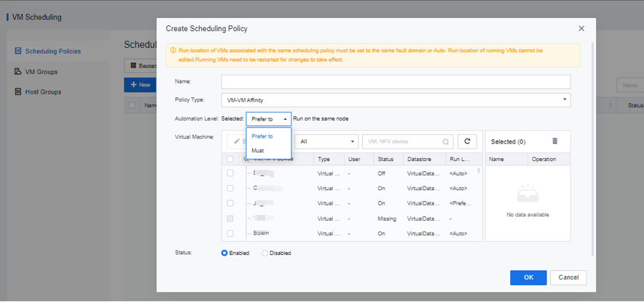Choose Prefer to from the open list
Screen dimensions: 644x302
(269, 136)
